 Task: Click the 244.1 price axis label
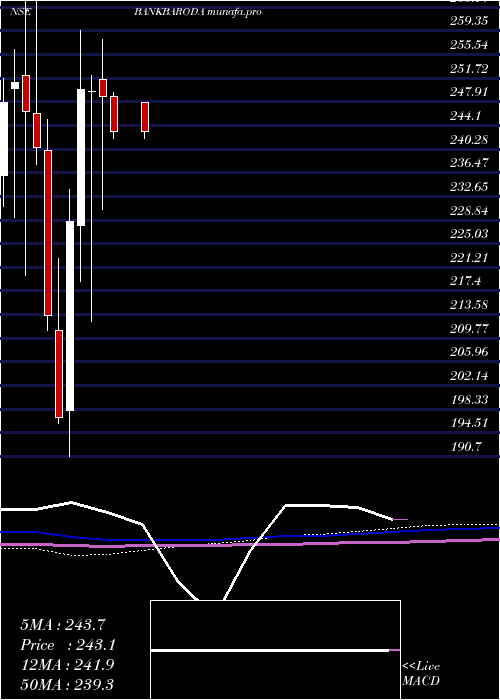coord(466,116)
